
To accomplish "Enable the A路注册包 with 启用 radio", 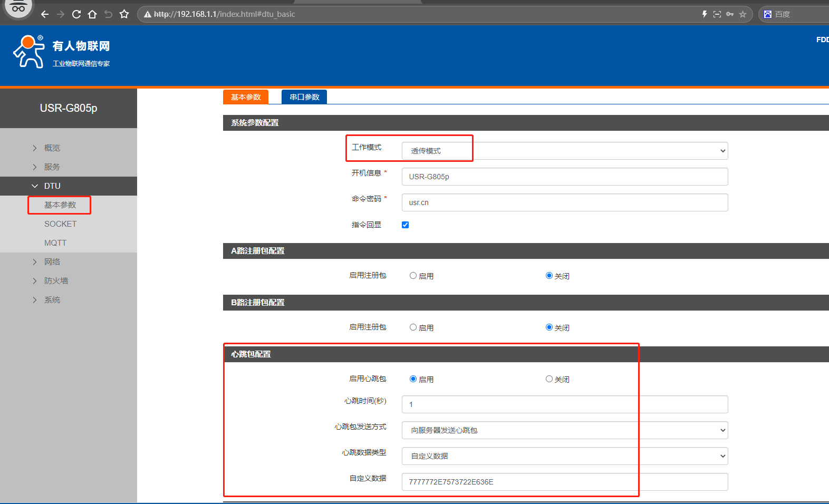I will (413, 276).
